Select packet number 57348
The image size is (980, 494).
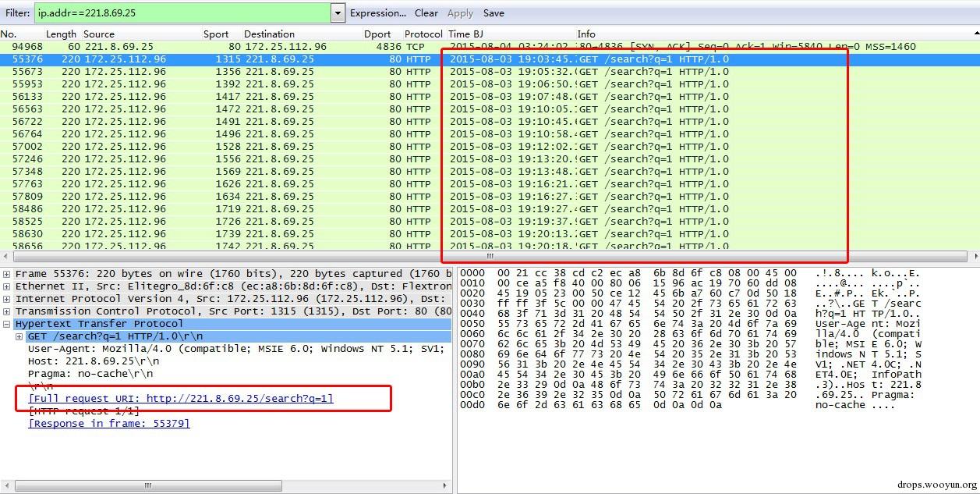point(490,172)
